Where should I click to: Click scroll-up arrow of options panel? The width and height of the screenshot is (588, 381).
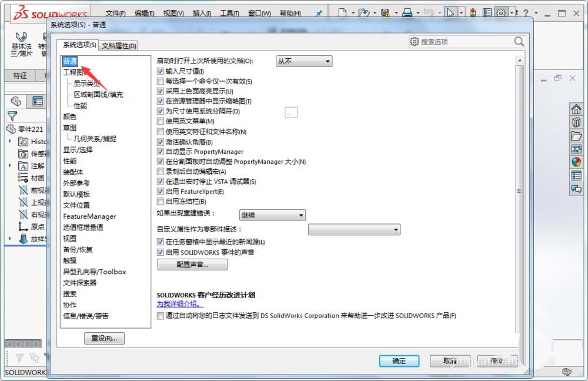click(519, 61)
